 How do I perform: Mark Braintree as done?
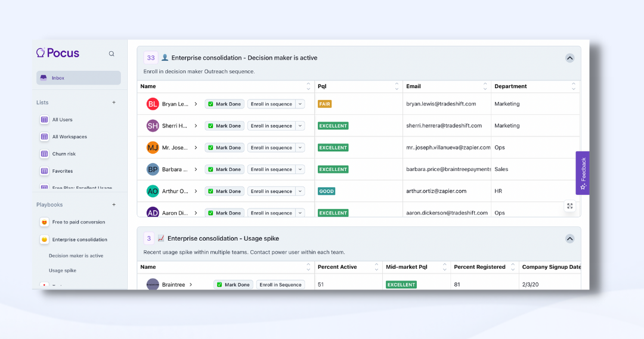[x=233, y=284]
